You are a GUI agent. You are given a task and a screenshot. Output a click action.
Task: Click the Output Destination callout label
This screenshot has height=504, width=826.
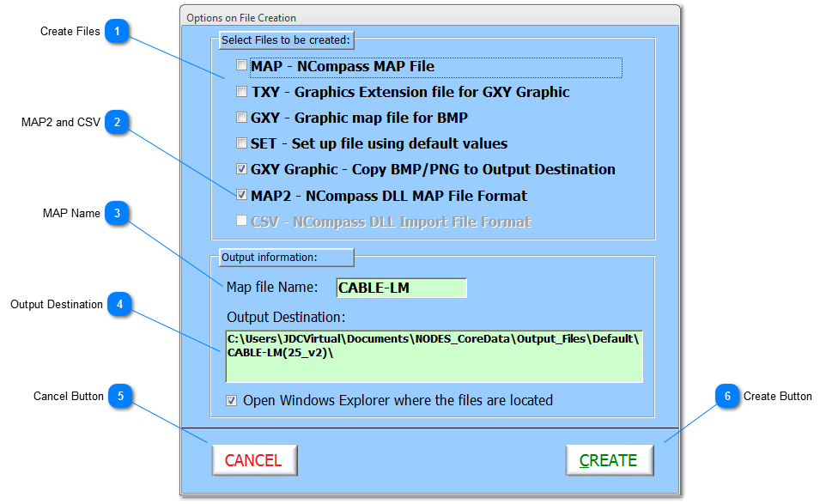pyautogui.click(x=57, y=305)
